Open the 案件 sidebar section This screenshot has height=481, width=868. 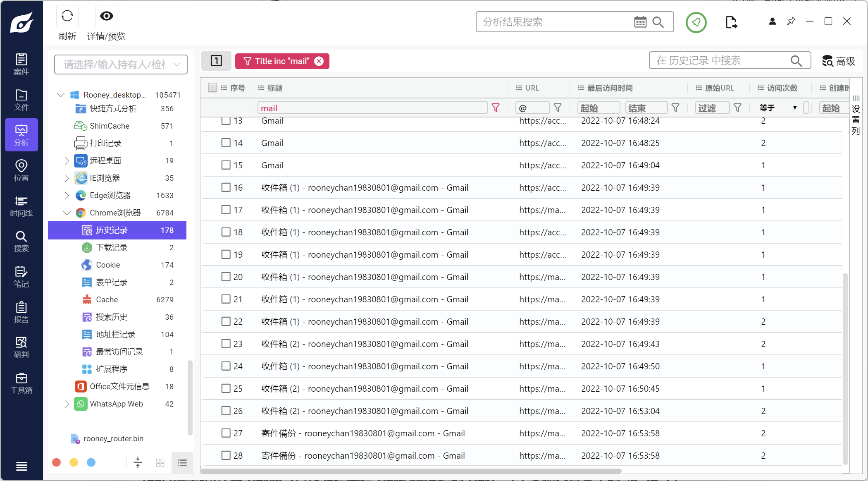(x=21, y=64)
